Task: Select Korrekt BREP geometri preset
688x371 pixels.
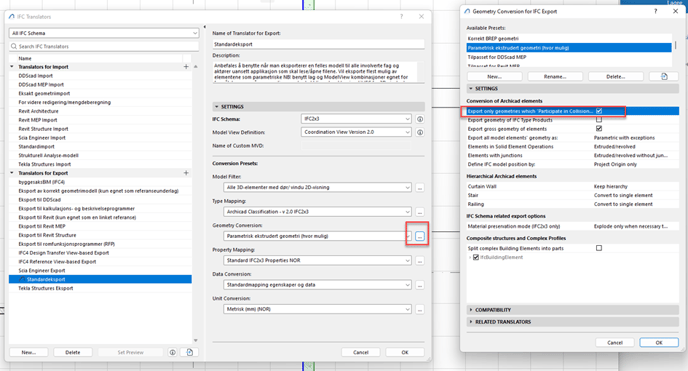Action: coord(569,39)
